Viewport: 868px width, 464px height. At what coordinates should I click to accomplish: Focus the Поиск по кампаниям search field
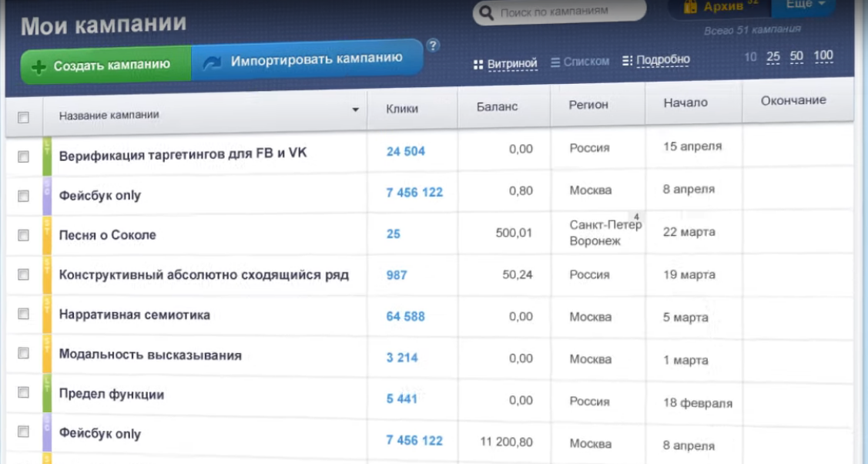[559, 12]
